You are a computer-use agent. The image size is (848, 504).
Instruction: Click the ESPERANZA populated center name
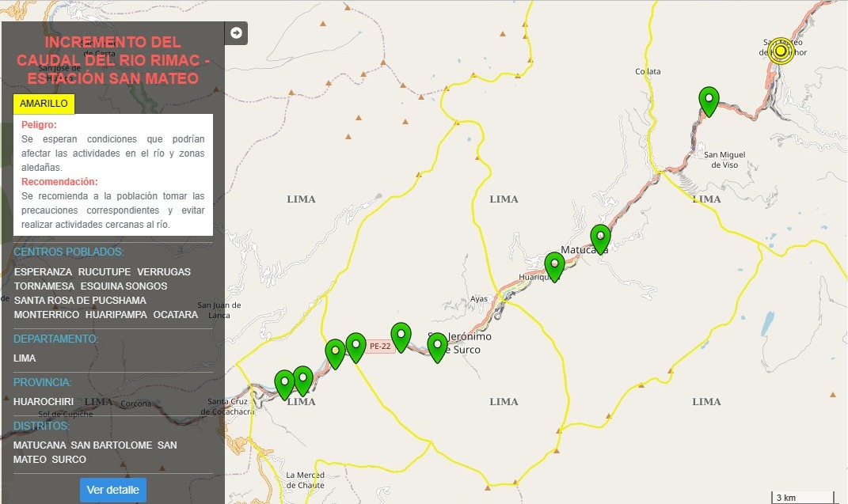[43, 271]
